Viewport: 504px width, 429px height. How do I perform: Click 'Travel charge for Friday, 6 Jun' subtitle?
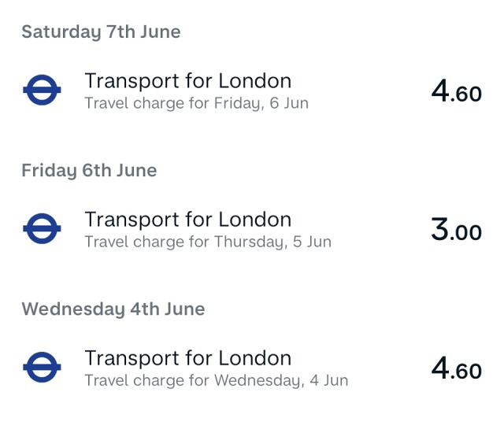(x=197, y=103)
